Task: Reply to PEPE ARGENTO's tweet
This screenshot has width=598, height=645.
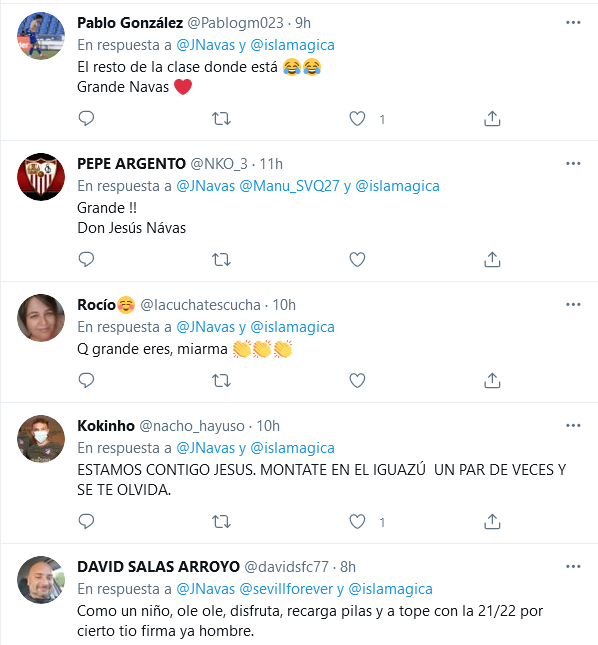Action: pos(86,260)
